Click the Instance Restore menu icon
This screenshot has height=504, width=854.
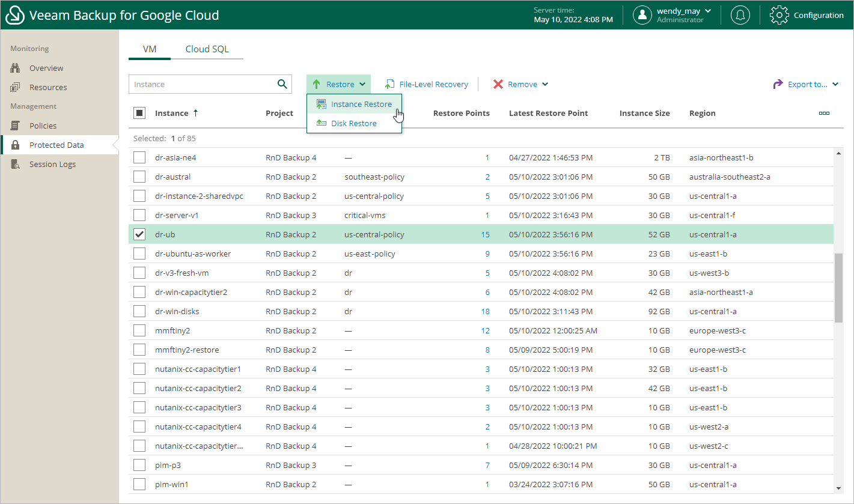click(x=322, y=104)
